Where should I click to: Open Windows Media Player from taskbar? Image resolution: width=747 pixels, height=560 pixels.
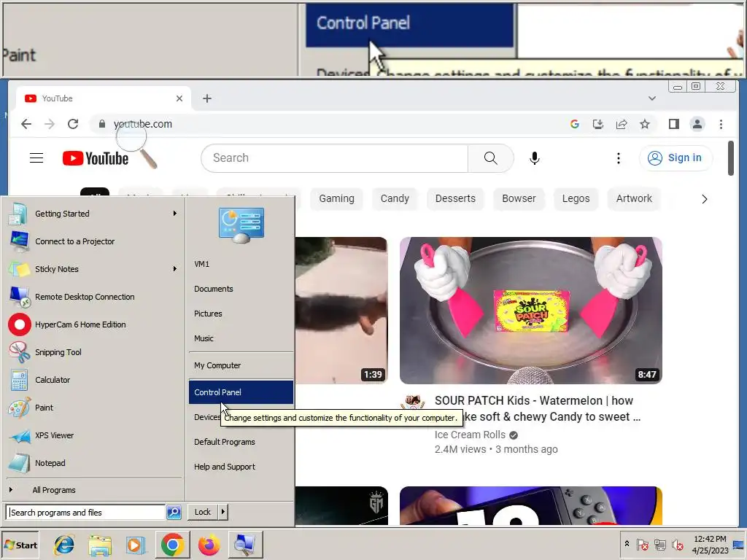135,545
